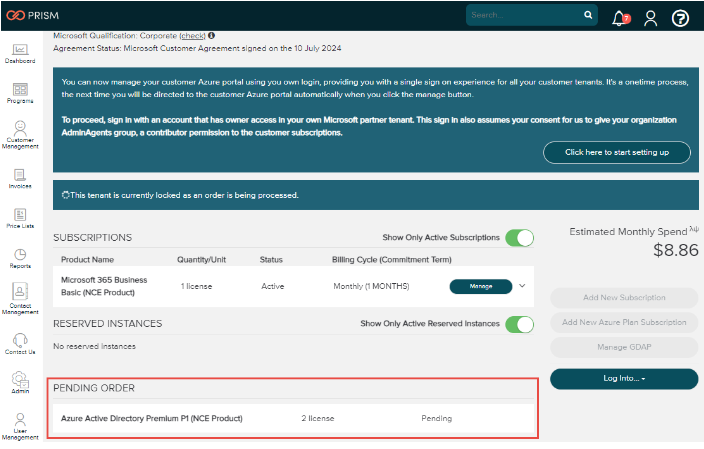Image resolution: width=704 pixels, height=449 pixels.
Task: Click the search magnifier icon
Action: pos(588,15)
